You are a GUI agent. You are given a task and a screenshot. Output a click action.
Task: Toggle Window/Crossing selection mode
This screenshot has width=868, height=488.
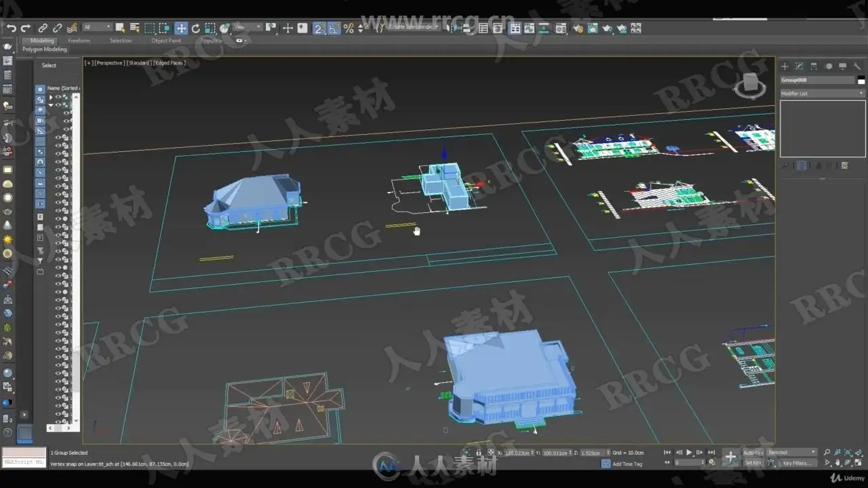tap(165, 28)
